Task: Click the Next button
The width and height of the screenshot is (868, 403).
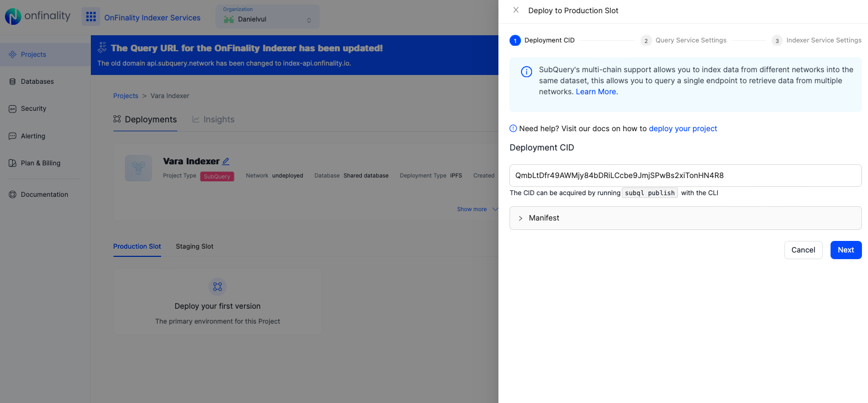Action: tap(846, 250)
